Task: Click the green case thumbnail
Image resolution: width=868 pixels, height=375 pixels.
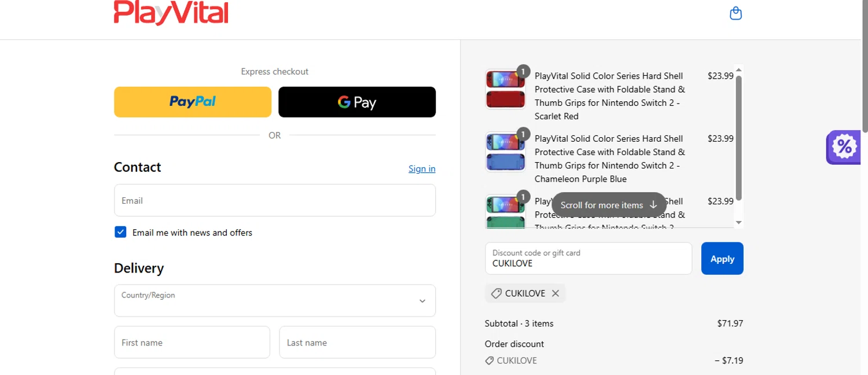Action: [x=505, y=211]
